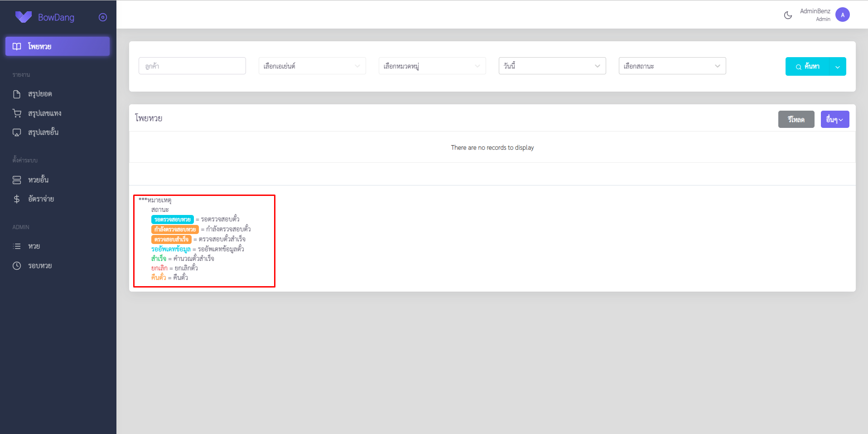Click the shopping cart icon for สรุปเลขแทง
Image resolution: width=868 pixels, height=434 pixels.
point(17,113)
